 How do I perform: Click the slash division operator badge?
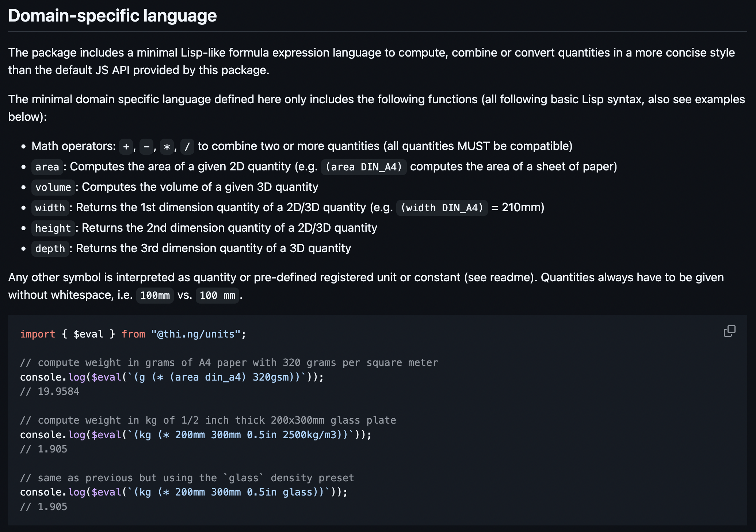click(x=187, y=147)
